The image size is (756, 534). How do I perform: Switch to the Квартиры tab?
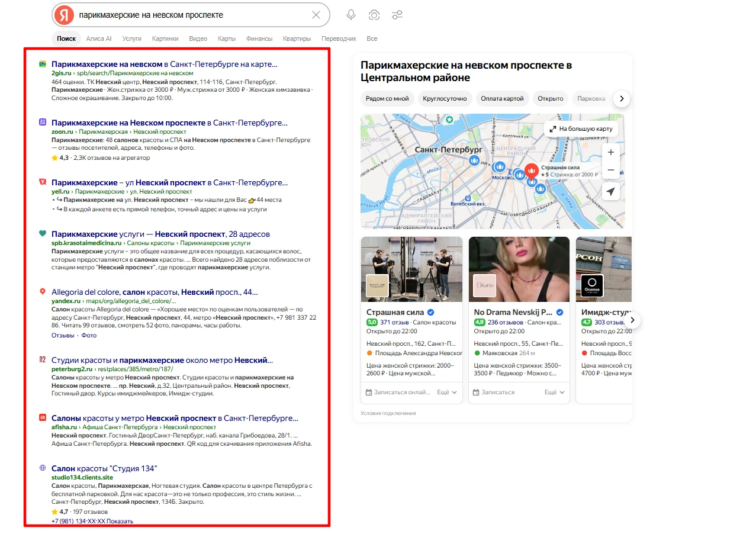(297, 38)
